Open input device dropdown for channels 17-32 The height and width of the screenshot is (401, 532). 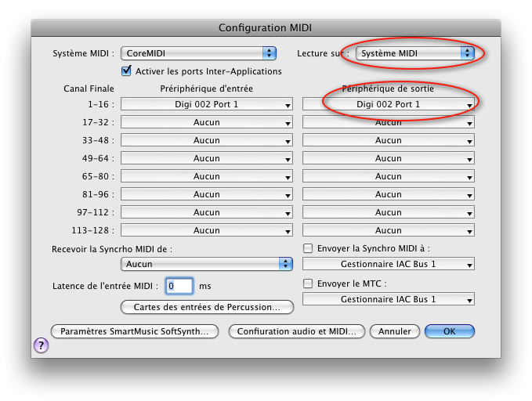point(207,122)
